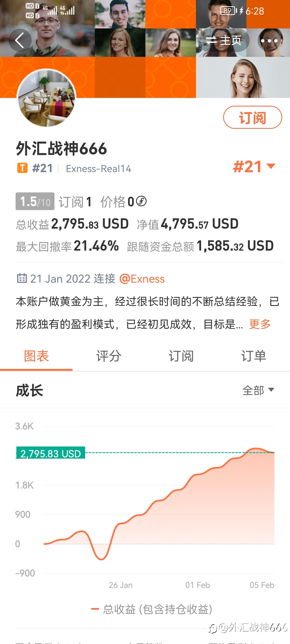
Task: Expand the #21 ranking dropdown
Action: pyautogui.click(x=254, y=167)
